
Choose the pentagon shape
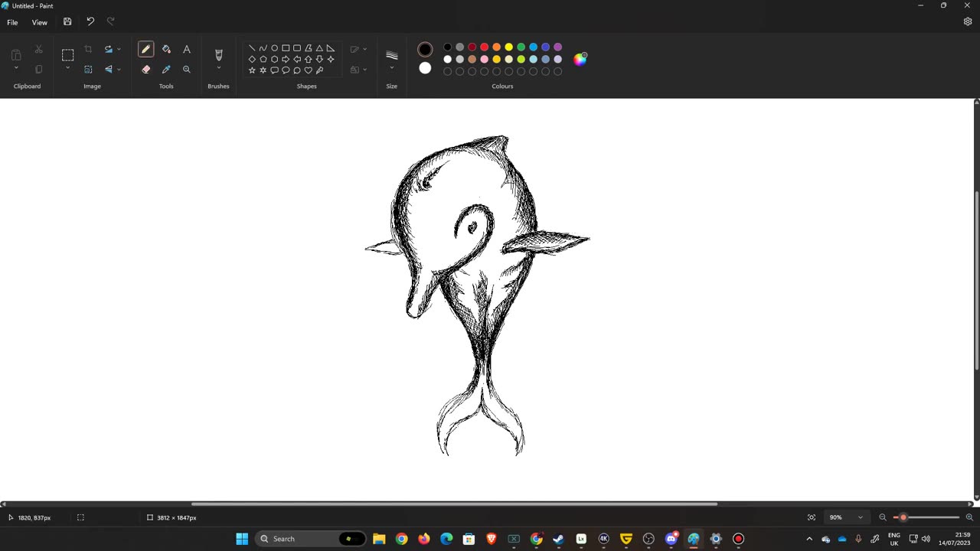click(263, 59)
